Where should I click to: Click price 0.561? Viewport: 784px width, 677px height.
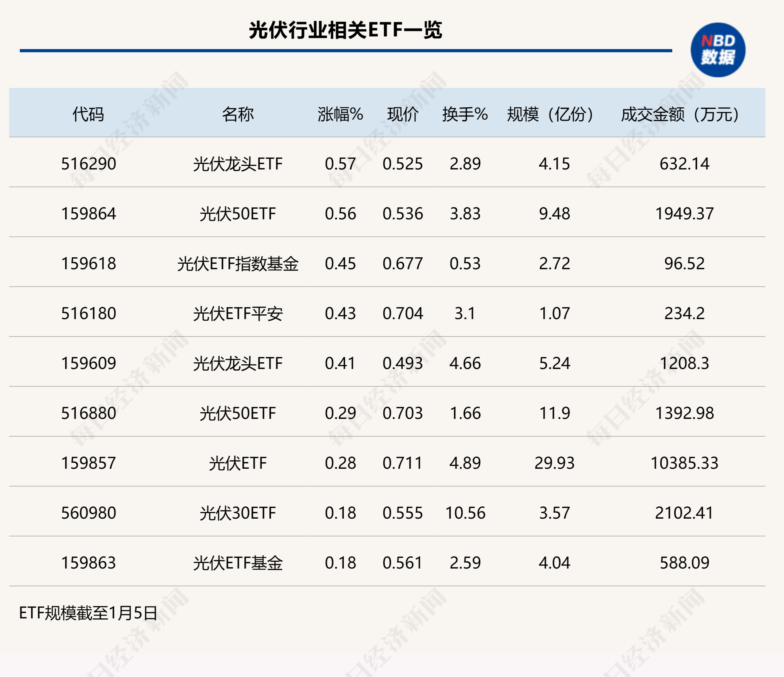(x=403, y=563)
